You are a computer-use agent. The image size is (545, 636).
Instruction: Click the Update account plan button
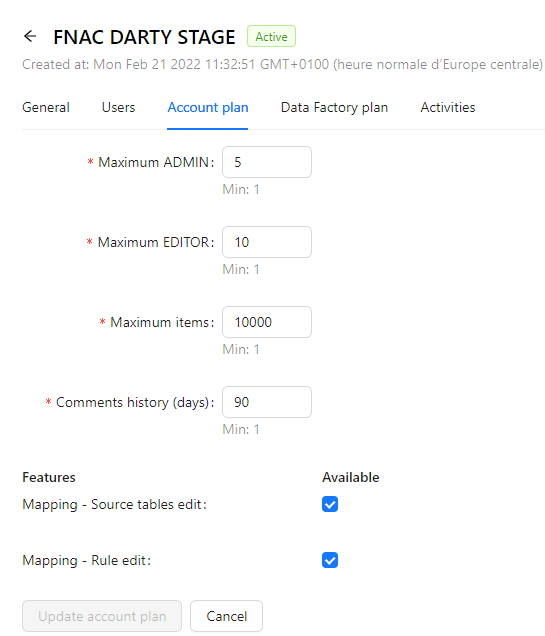click(x=102, y=616)
